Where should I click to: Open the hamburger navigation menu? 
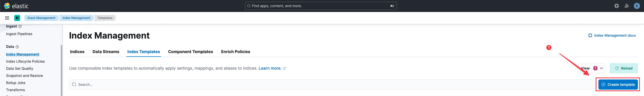coord(7,18)
